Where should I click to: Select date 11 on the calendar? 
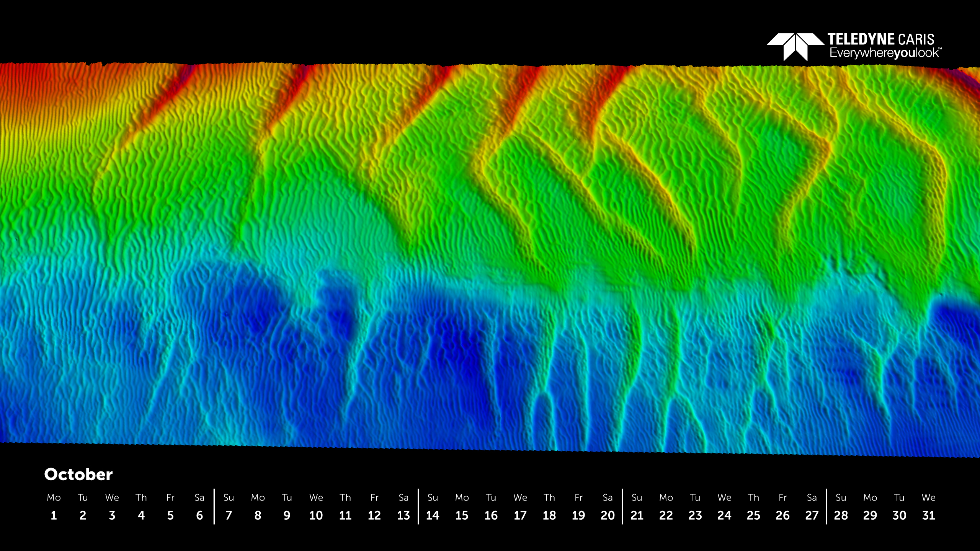(345, 515)
